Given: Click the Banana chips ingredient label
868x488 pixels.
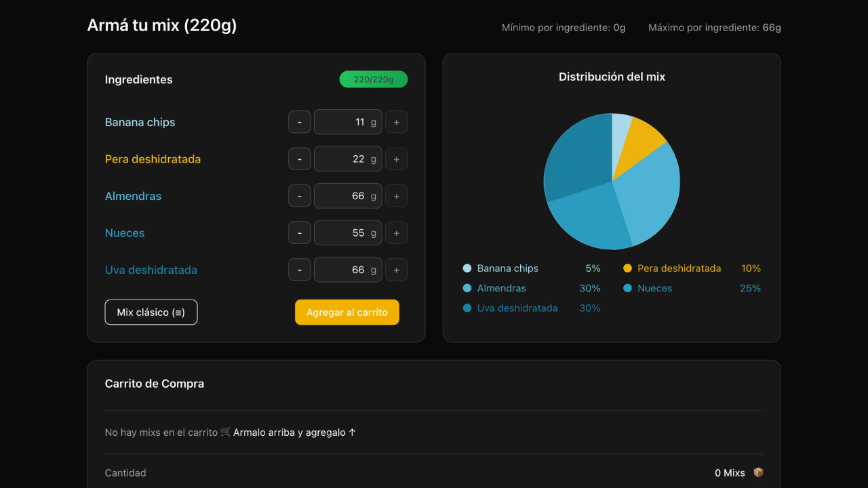Looking at the screenshot, I should point(140,122).
